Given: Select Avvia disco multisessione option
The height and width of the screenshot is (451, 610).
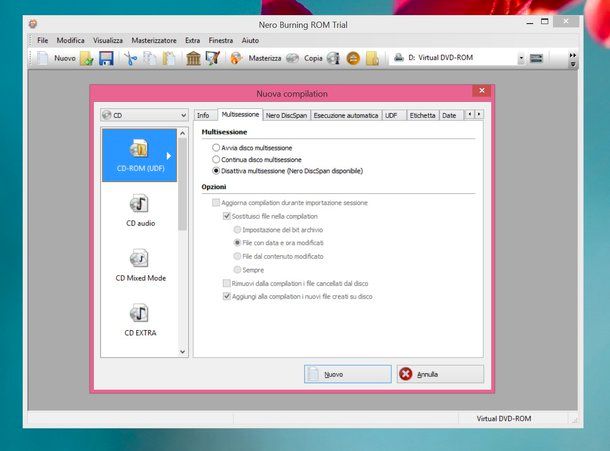Looking at the screenshot, I should 252,148.
